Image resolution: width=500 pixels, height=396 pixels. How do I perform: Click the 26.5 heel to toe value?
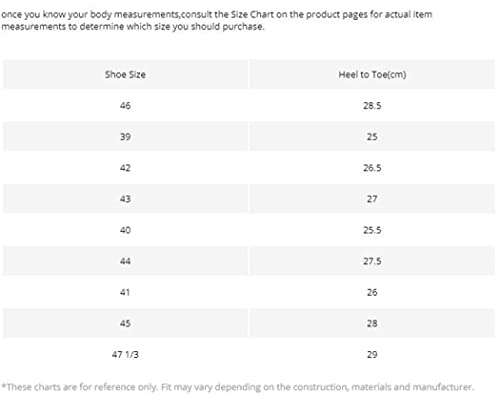coord(372,168)
